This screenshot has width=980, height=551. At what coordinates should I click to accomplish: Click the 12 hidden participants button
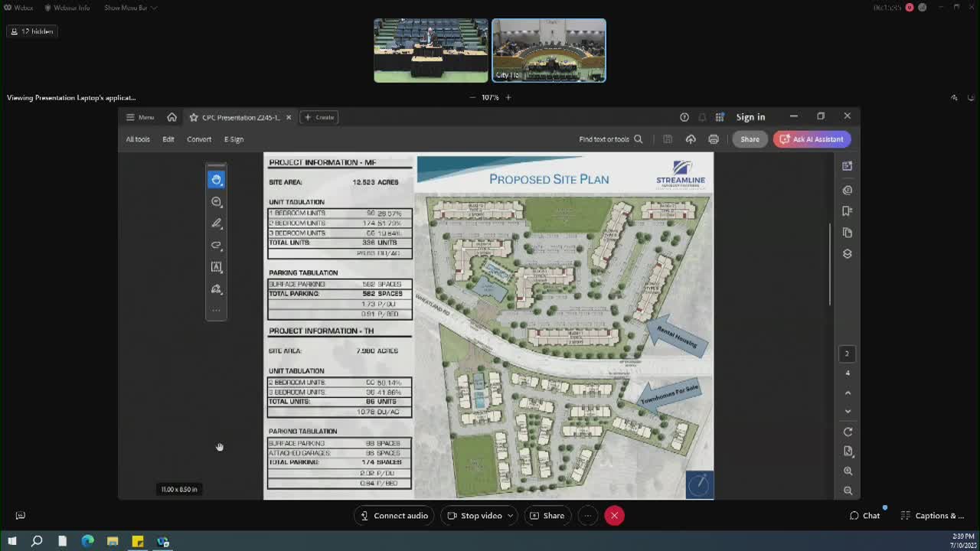(x=32, y=31)
